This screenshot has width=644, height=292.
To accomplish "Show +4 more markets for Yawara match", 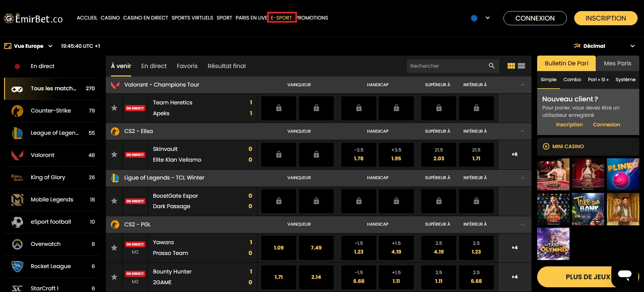I will [x=515, y=248].
